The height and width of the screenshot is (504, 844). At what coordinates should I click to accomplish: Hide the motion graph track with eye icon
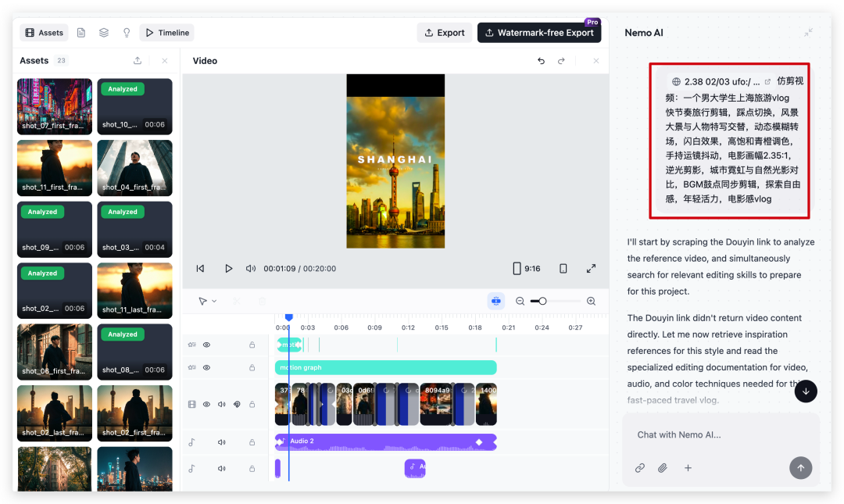[207, 367]
